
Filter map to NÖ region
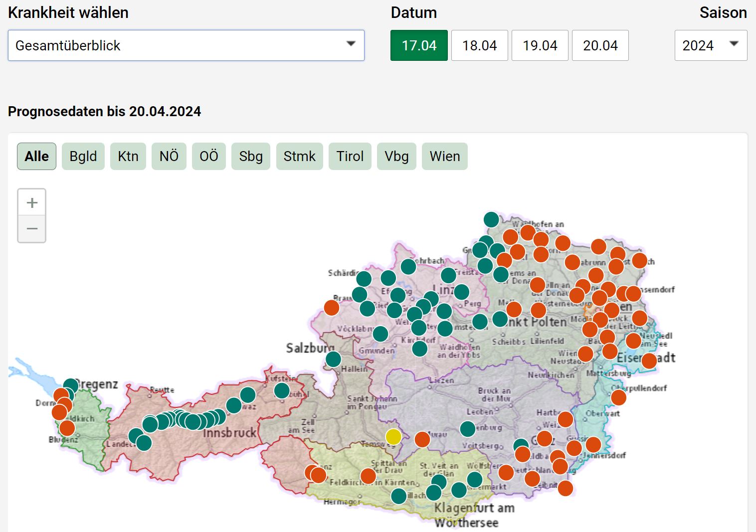coord(169,156)
